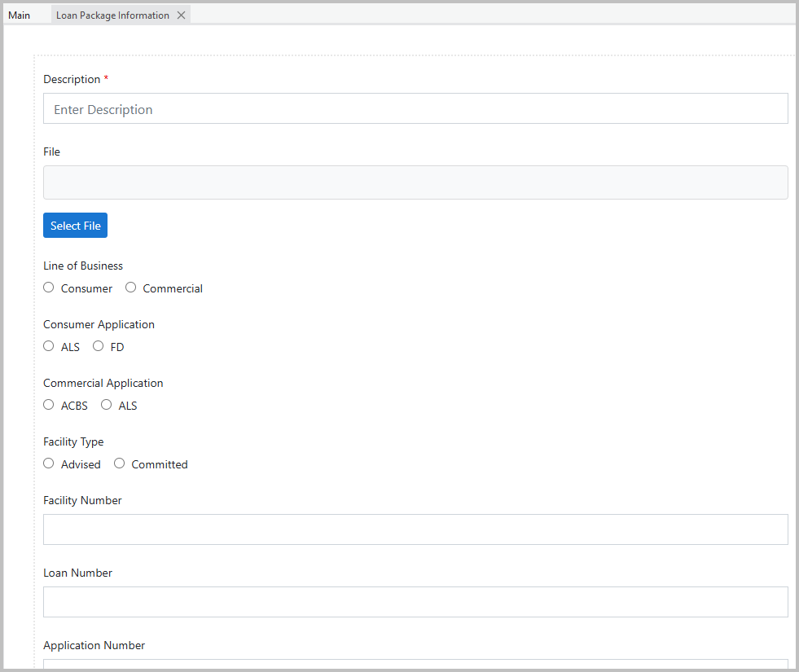The width and height of the screenshot is (799, 672).
Task: Click the Application Number input
Action: click(x=415, y=668)
